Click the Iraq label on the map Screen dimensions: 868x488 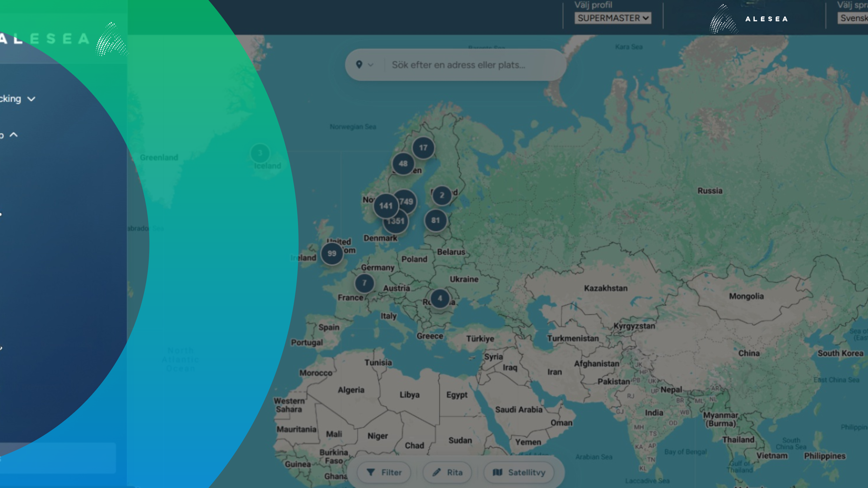tap(510, 368)
